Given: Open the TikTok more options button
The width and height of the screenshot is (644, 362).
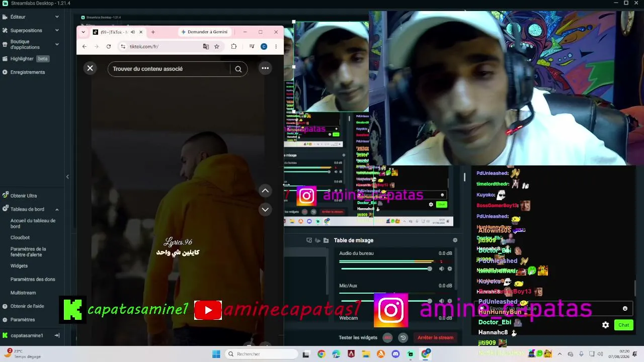Looking at the screenshot, I should [265, 68].
